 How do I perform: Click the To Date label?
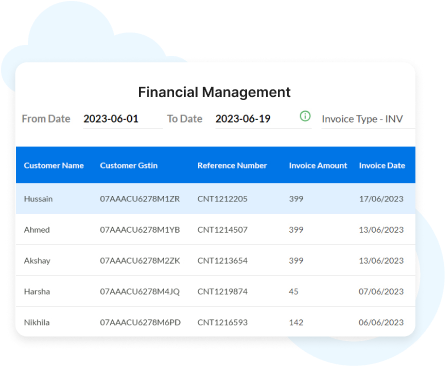(185, 119)
